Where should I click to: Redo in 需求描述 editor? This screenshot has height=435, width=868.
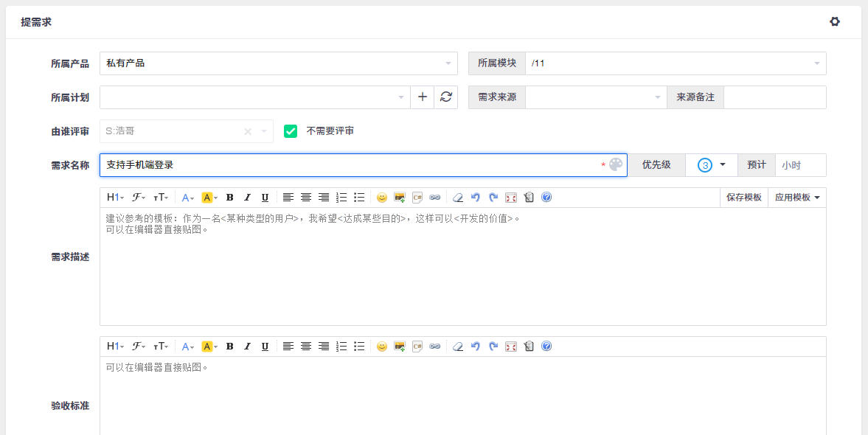493,197
